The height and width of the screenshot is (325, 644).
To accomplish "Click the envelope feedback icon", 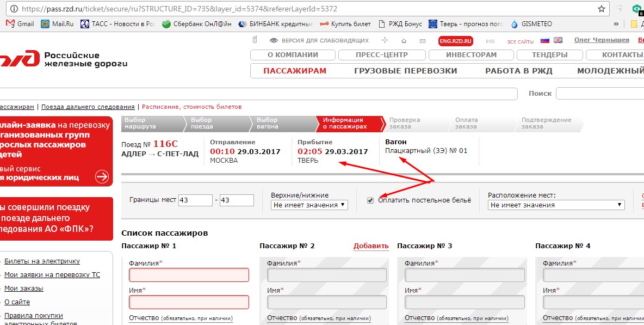I will (x=422, y=41).
